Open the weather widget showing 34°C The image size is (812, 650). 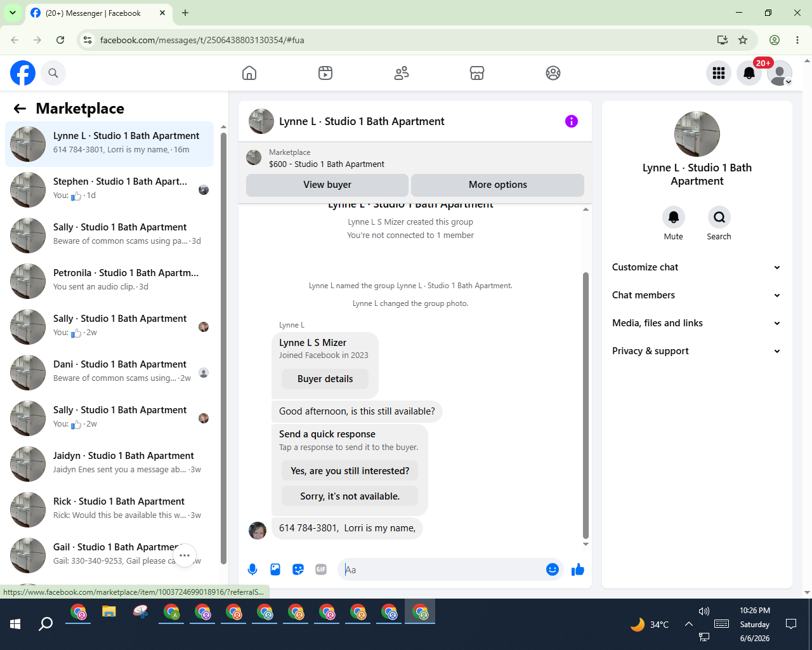[650, 625]
